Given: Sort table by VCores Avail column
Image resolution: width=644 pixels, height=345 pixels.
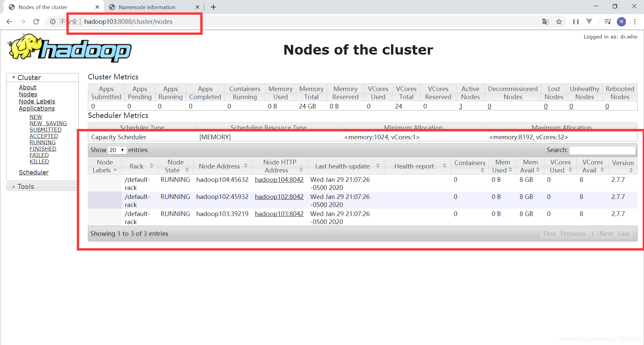Looking at the screenshot, I should pyautogui.click(x=593, y=166).
